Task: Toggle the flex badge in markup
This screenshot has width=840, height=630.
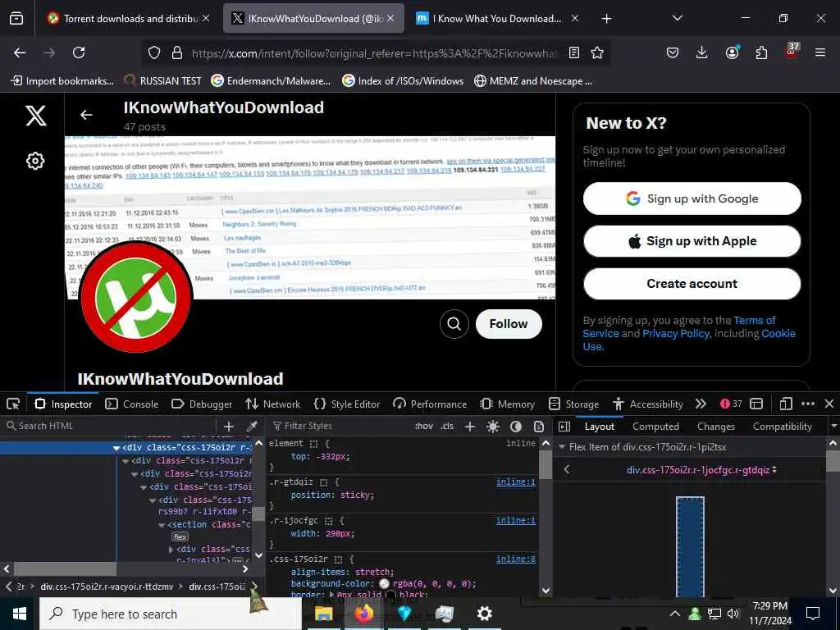Action: (x=180, y=536)
